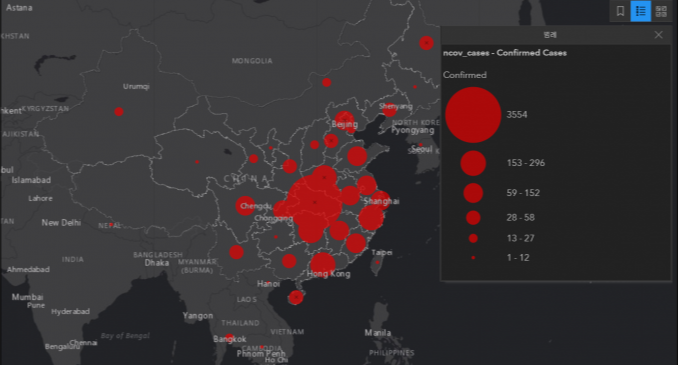This screenshot has height=365, width=678.
Task: Click the 'Mumbai' city label
Action: click(27, 297)
